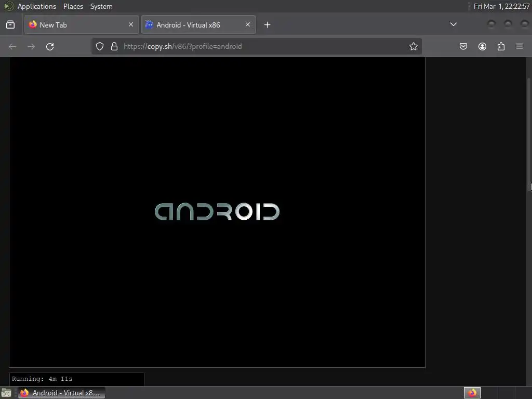This screenshot has height=399, width=532.
Task: Select Android - Virtual x86 taskbar window button
Action: tap(61, 393)
